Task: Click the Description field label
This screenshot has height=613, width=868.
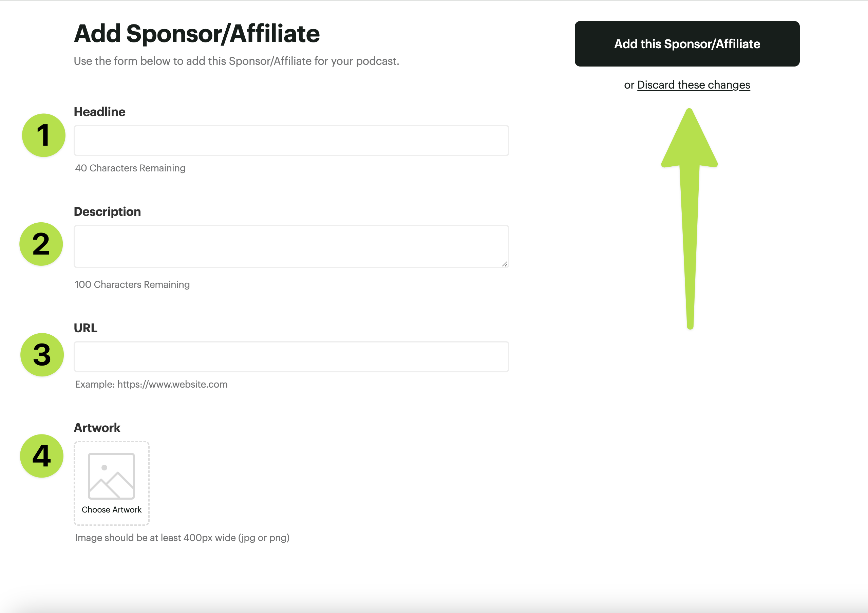Action: click(107, 212)
